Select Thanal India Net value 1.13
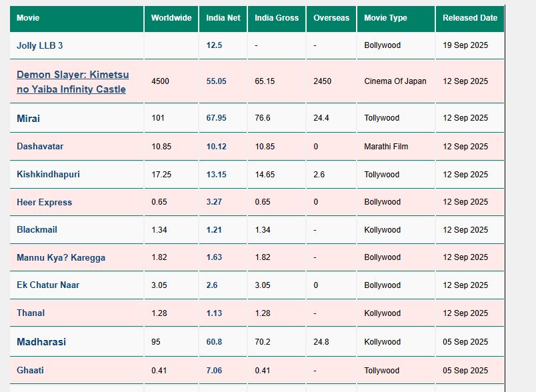This screenshot has height=392, width=536. pos(214,313)
